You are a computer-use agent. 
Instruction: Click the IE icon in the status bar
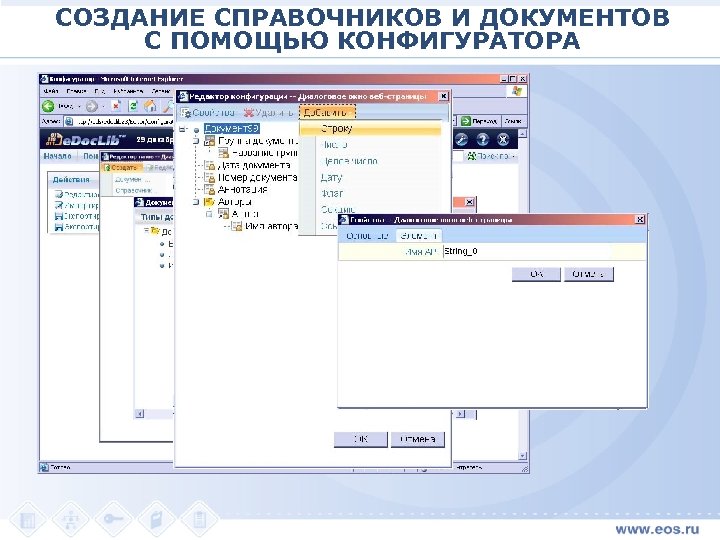pos(45,467)
